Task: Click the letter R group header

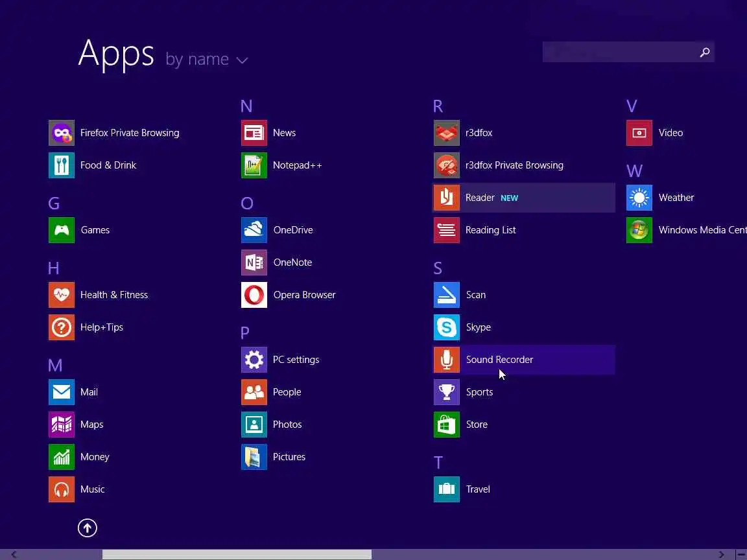Action: (438, 106)
